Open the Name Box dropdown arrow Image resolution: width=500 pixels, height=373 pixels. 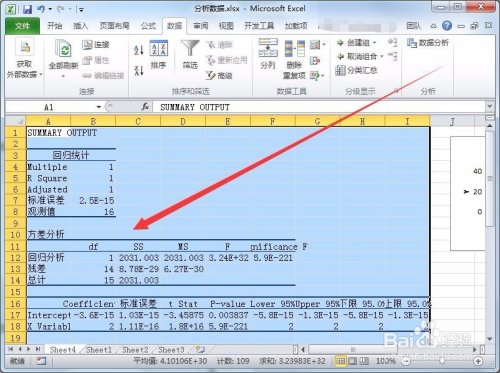[99, 107]
